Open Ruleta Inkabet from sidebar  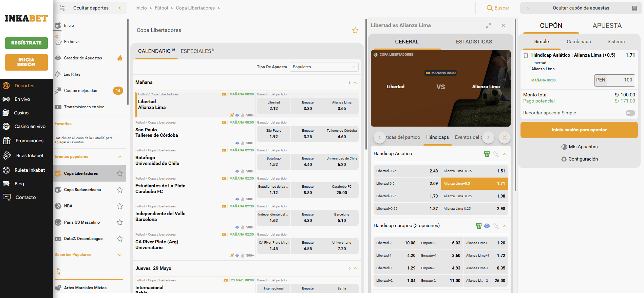coord(30,170)
